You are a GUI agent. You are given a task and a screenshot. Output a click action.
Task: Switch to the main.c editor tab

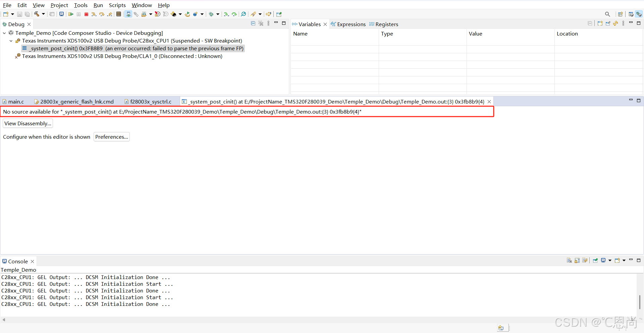tap(14, 102)
